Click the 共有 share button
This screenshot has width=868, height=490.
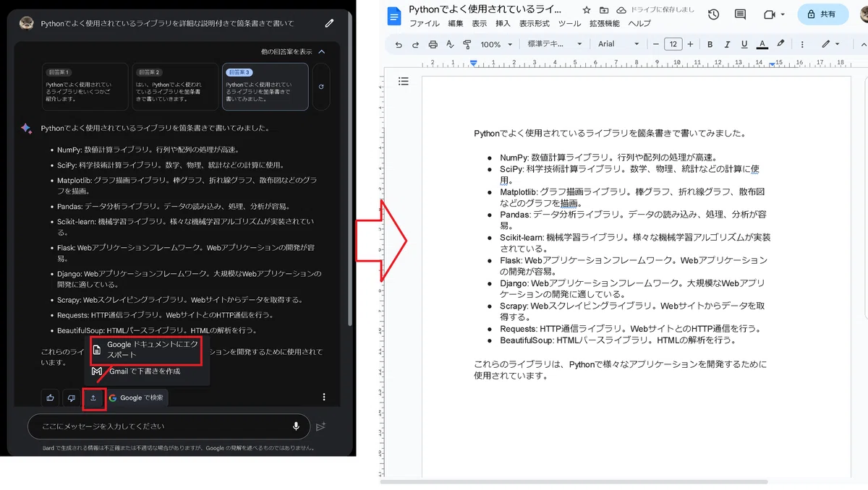click(x=822, y=14)
